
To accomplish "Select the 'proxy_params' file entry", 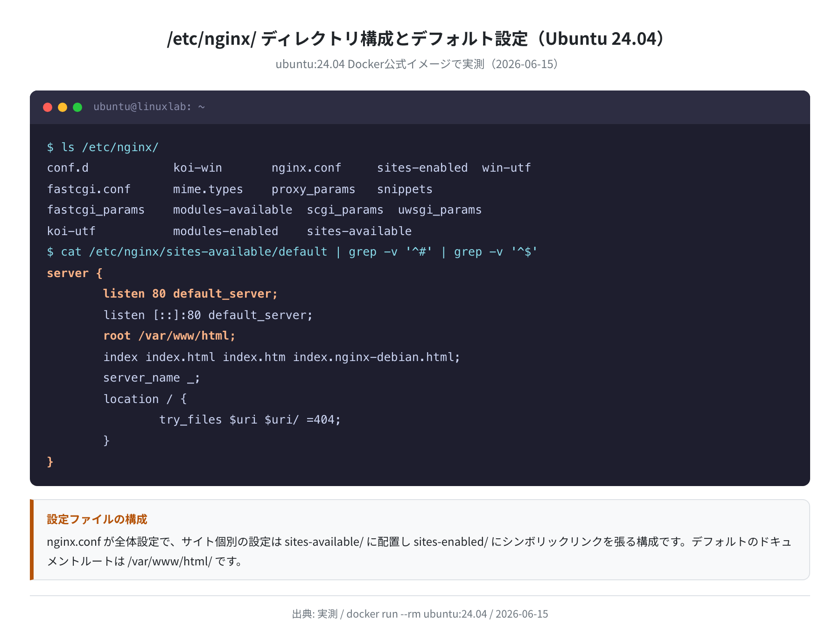I will click(x=313, y=189).
